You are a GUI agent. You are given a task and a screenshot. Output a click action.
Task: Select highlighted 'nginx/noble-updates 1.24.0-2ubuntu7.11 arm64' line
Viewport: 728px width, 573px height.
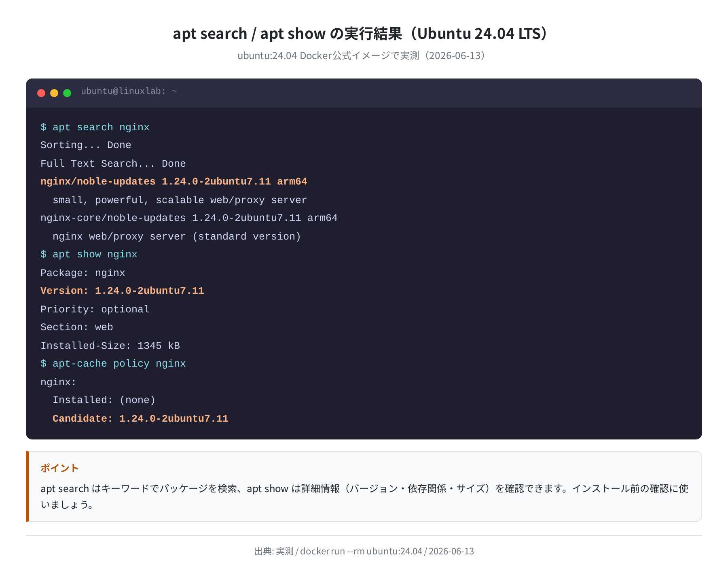coord(174,182)
